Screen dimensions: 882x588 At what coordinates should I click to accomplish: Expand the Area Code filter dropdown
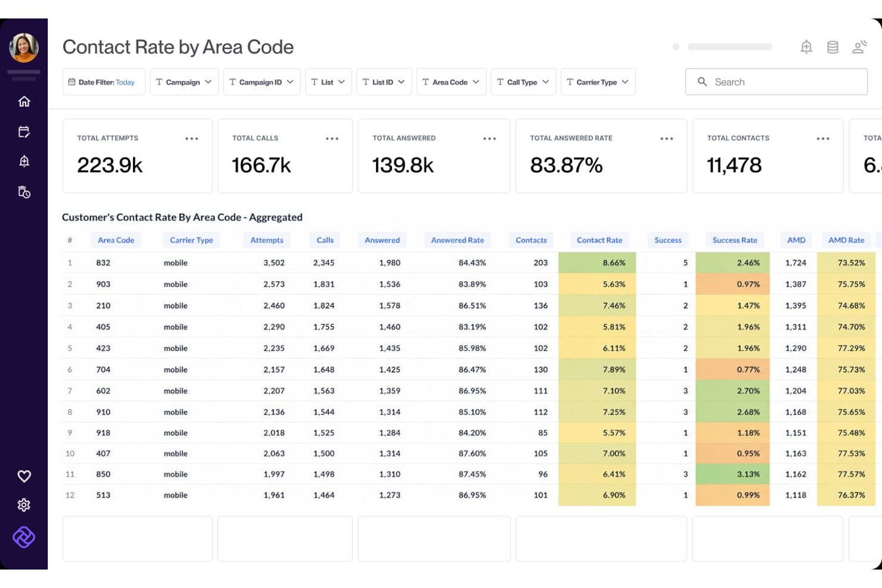(451, 82)
